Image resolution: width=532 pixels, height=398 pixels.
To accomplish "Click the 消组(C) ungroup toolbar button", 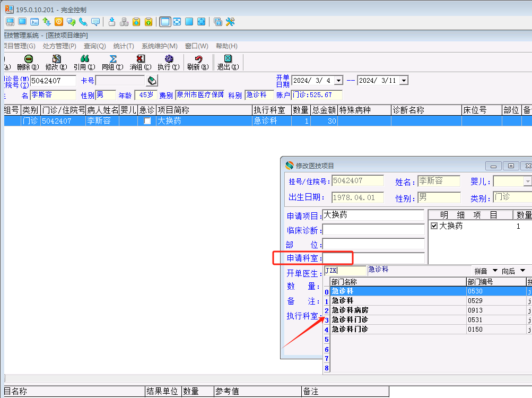I will pos(141,63).
